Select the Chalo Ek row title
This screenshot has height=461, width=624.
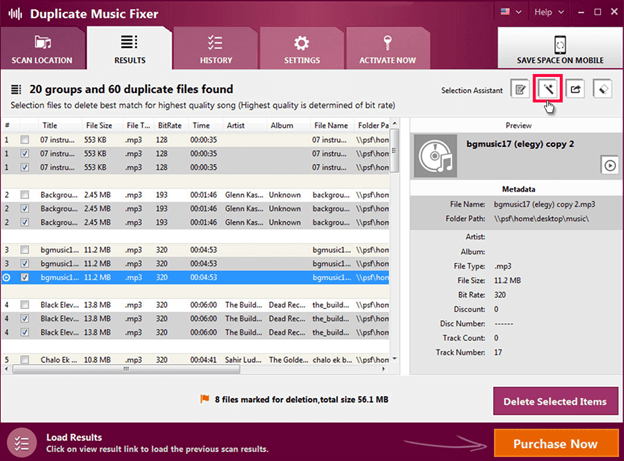[59, 359]
